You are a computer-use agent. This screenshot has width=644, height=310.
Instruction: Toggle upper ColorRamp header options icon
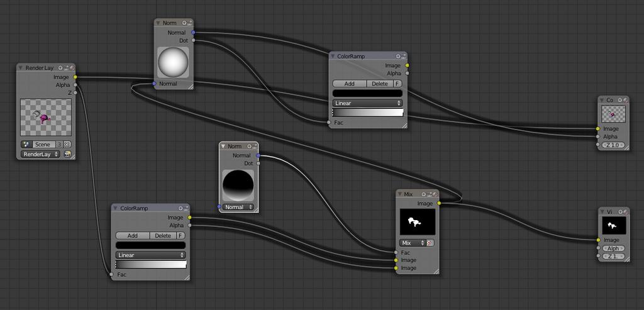pyautogui.click(x=404, y=56)
